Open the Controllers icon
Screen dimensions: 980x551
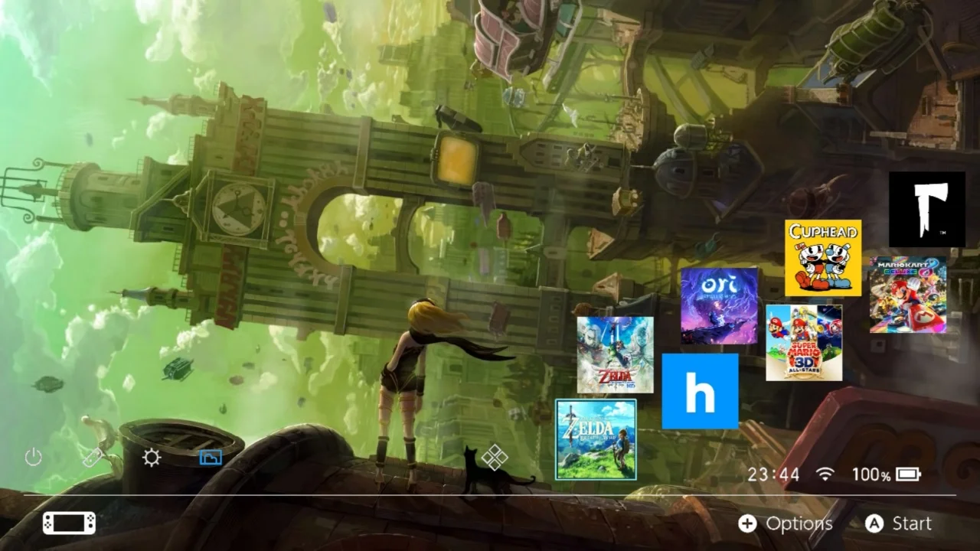pos(93,458)
